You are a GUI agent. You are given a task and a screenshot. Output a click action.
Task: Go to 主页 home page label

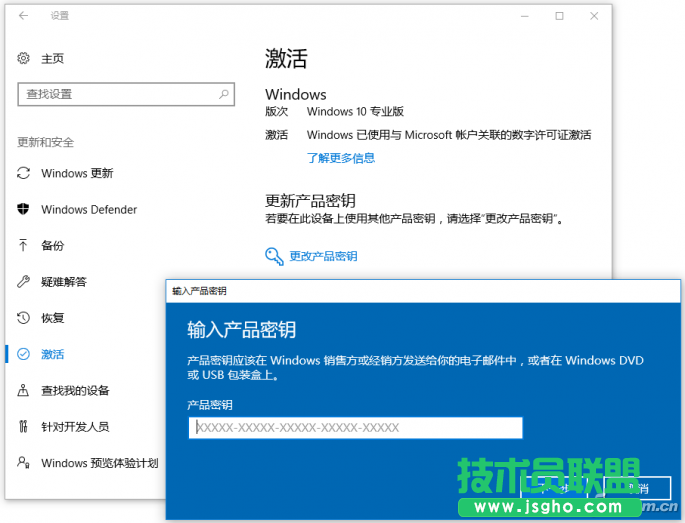[52, 59]
